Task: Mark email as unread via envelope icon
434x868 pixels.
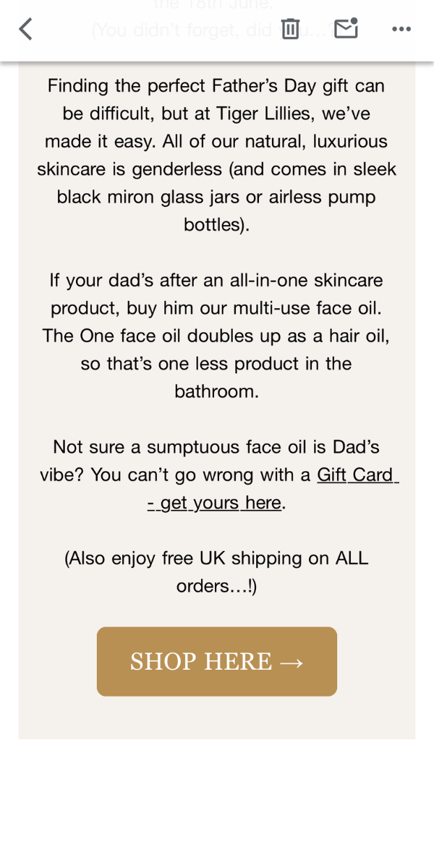Action: [346, 29]
